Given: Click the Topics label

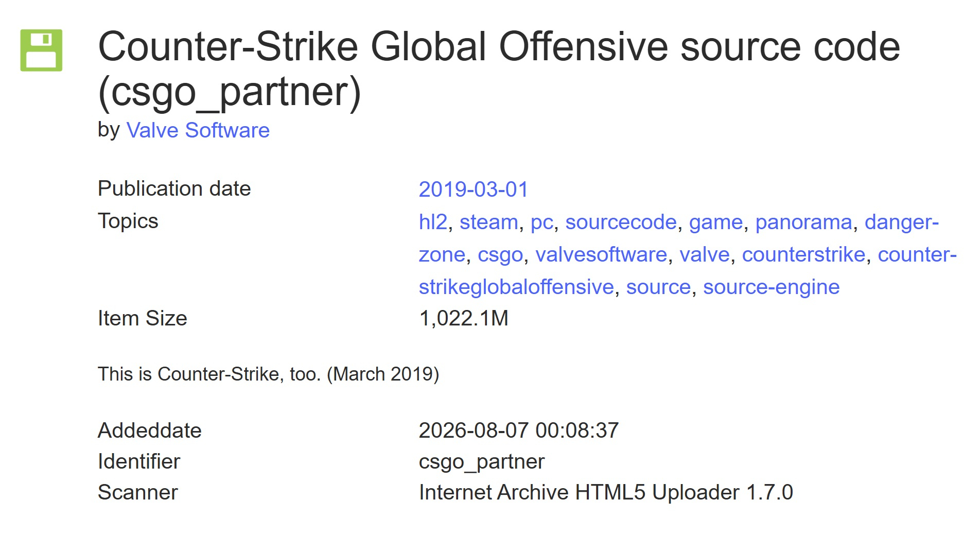Looking at the screenshot, I should [128, 221].
